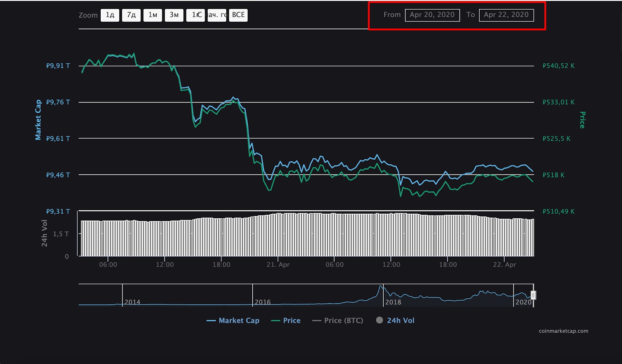Click the ₽525,5 K price label
The image size is (622, 364).
click(557, 138)
